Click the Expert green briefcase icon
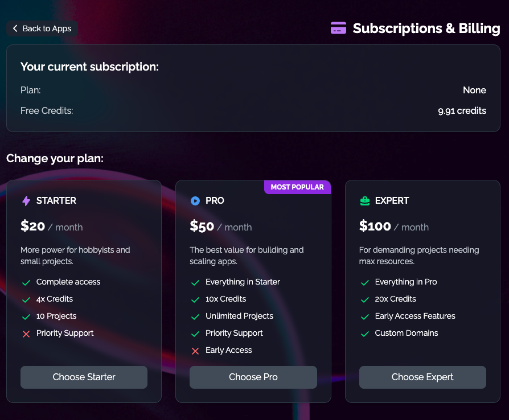This screenshot has width=509, height=420. (365, 201)
